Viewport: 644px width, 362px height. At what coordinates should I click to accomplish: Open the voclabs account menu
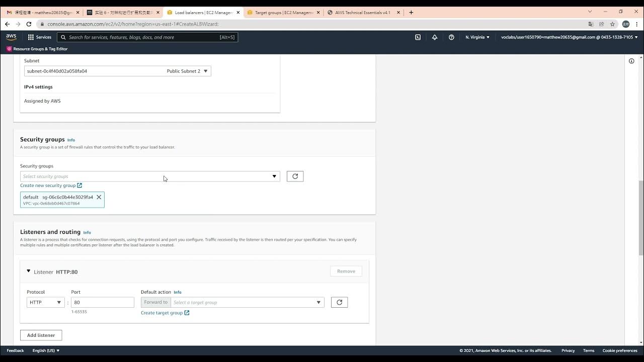569,37
